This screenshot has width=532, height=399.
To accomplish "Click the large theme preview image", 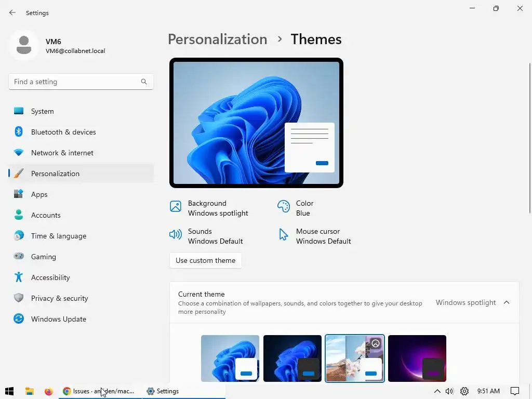I will (256, 123).
